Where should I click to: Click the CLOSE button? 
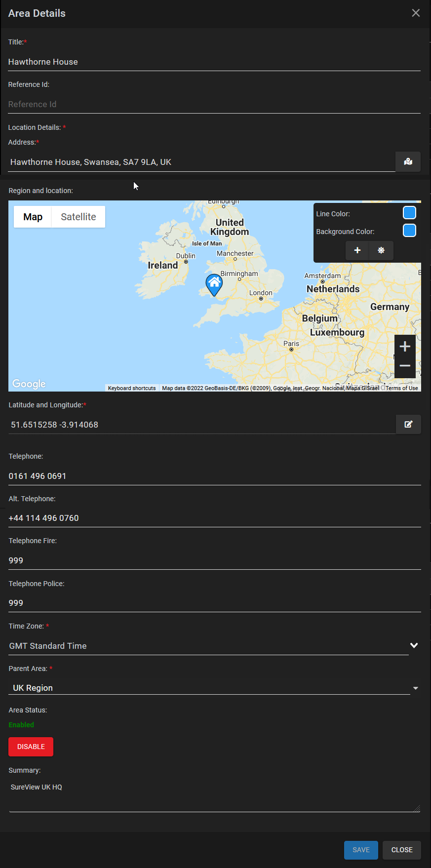pyautogui.click(x=402, y=850)
